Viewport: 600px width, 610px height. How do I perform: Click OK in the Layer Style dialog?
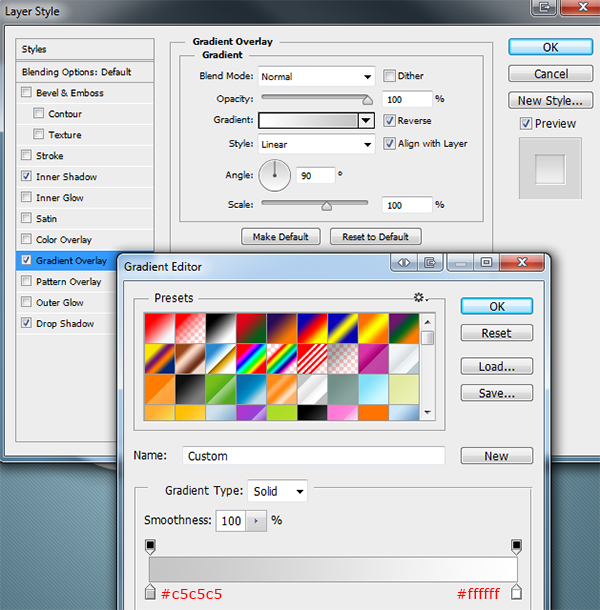[x=551, y=47]
